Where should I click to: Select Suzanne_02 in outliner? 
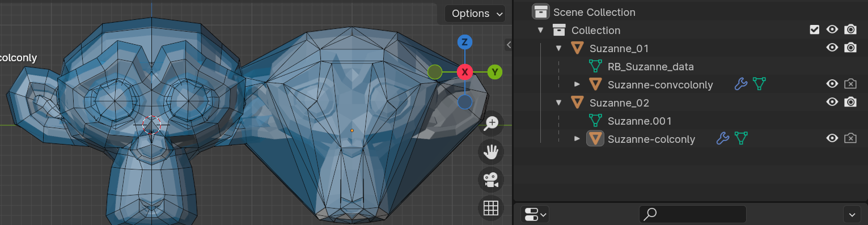pos(619,103)
